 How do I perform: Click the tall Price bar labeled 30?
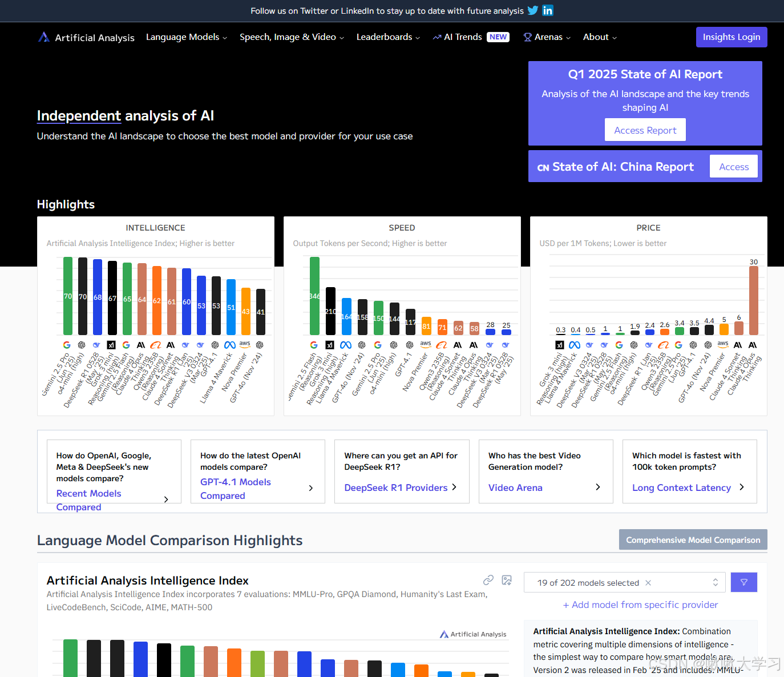pos(754,300)
